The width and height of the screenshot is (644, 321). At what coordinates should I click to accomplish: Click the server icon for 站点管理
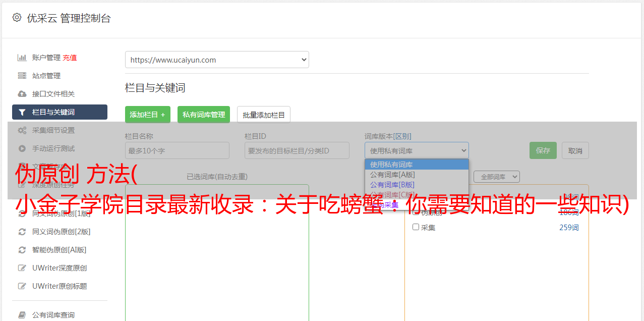22,76
